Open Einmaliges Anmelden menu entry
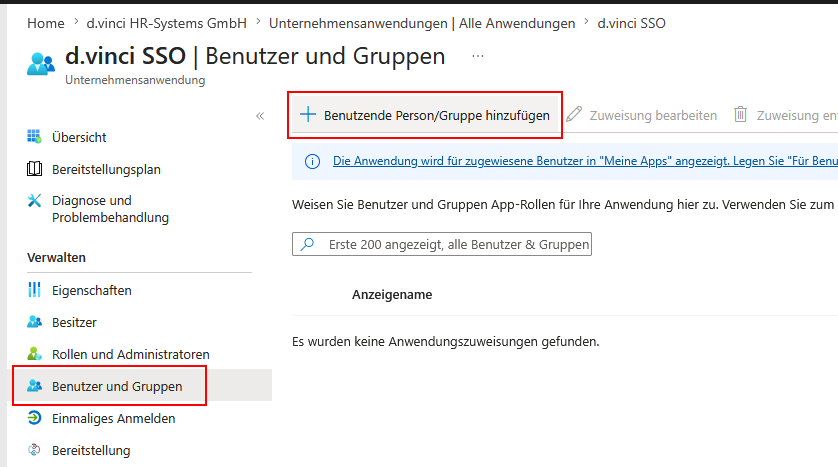 click(113, 418)
